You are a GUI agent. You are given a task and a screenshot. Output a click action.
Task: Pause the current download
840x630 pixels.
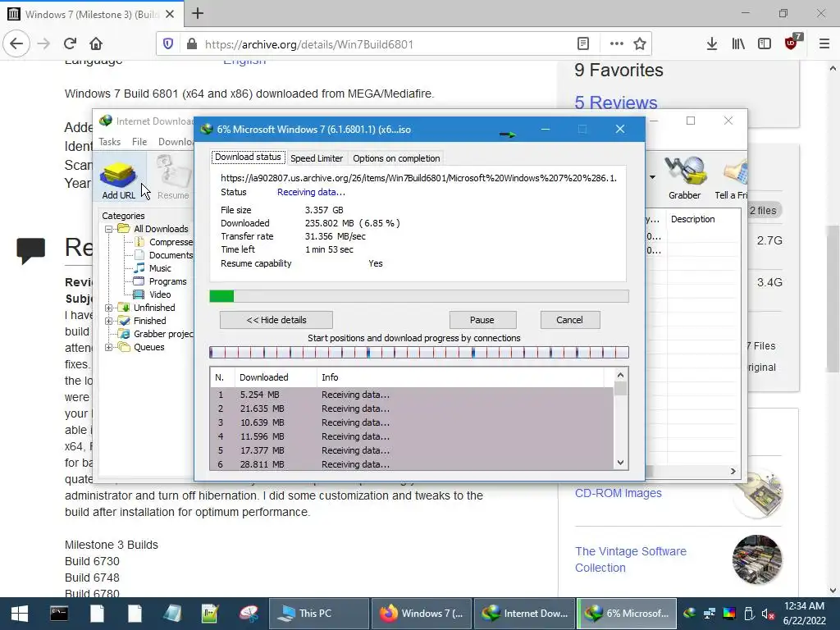tap(482, 320)
